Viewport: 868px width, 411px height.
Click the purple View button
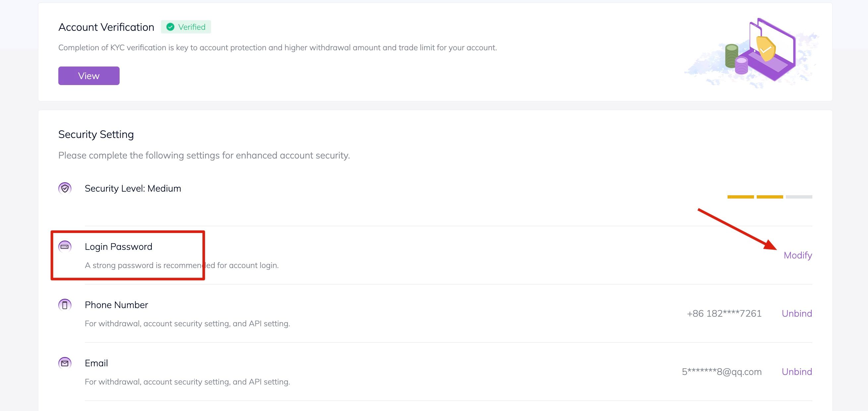[x=88, y=76]
